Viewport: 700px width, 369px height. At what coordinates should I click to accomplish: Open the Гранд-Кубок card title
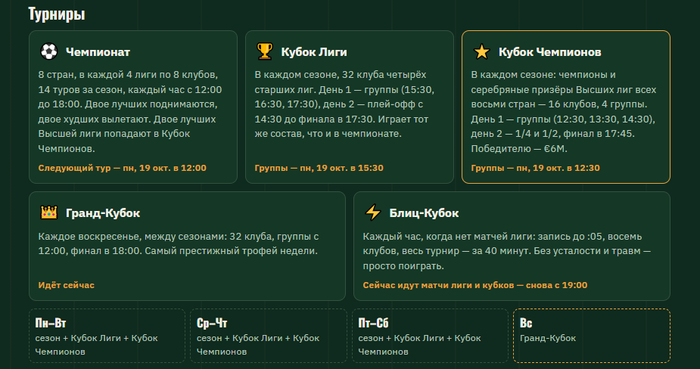pos(103,213)
